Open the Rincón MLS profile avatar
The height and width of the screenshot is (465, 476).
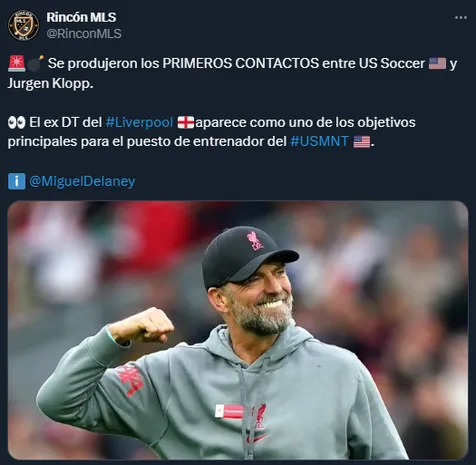coord(23,25)
